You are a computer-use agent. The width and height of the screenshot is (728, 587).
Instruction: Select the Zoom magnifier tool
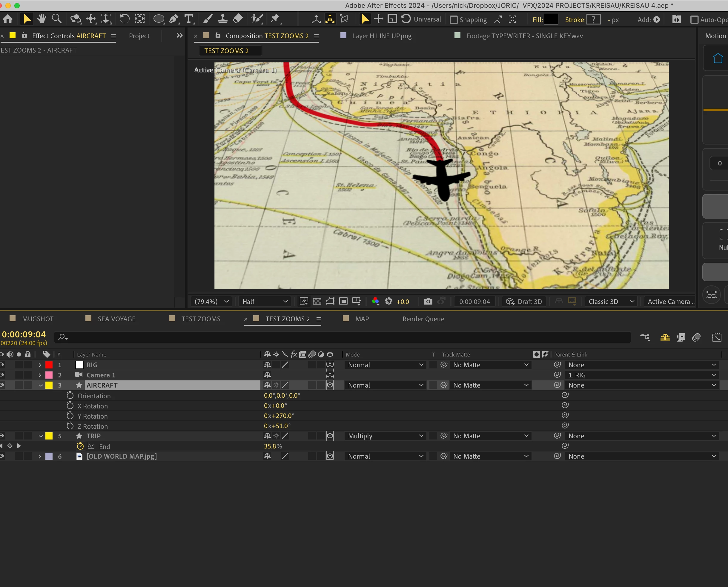click(x=56, y=19)
